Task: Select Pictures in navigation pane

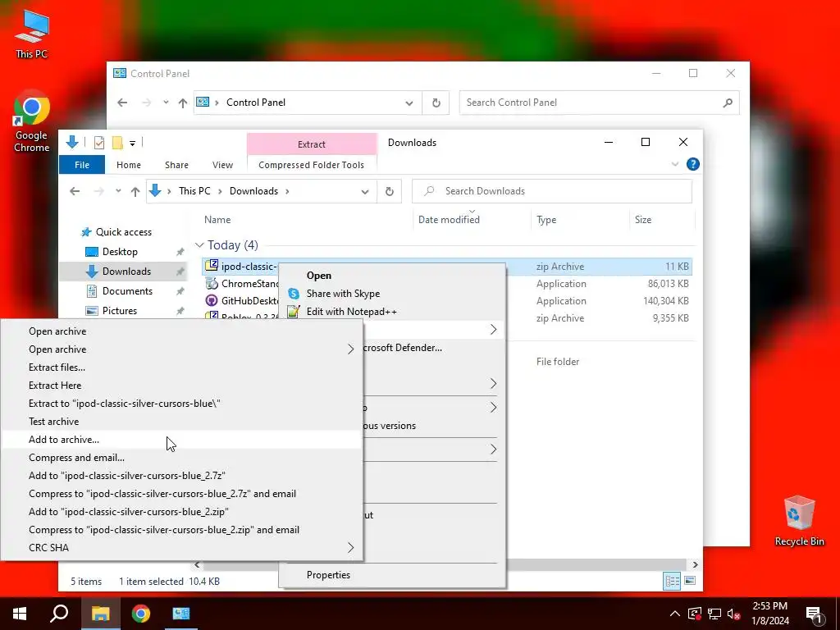Action: tap(120, 311)
